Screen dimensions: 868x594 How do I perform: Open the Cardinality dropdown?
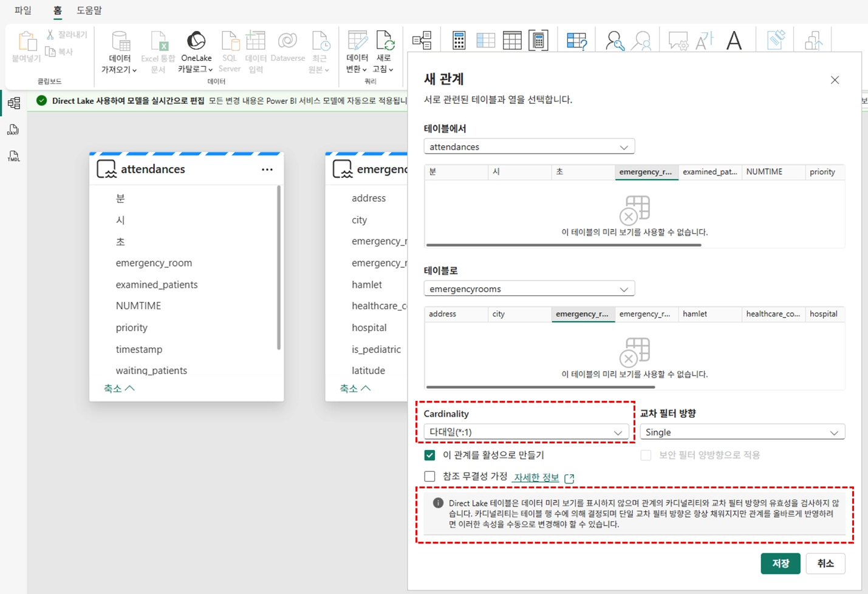click(526, 432)
